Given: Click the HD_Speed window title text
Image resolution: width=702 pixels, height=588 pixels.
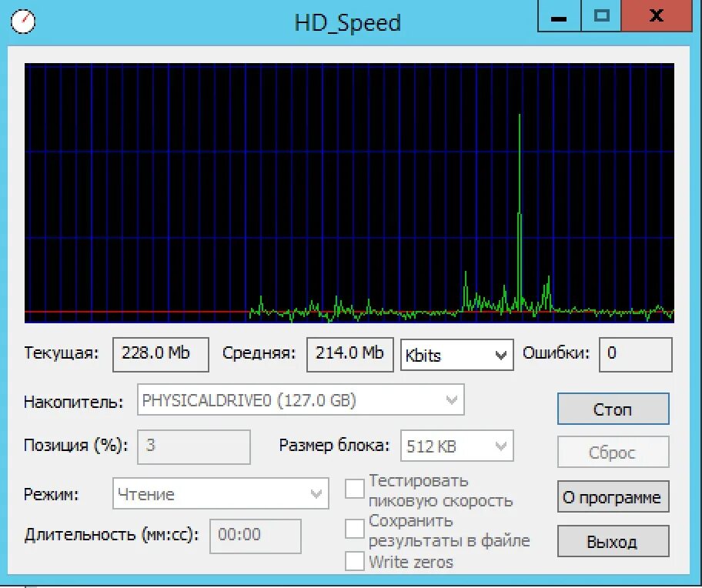Looking at the screenshot, I should pyautogui.click(x=347, y=23).
